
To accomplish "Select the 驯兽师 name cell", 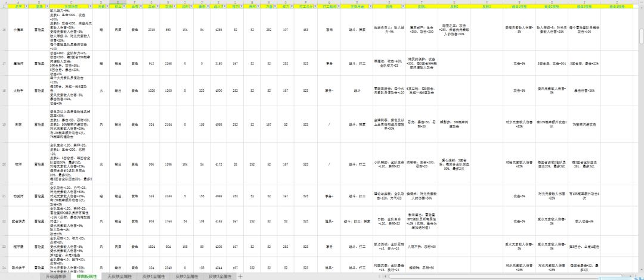I will pyautogui.click(x=18, y=196).
